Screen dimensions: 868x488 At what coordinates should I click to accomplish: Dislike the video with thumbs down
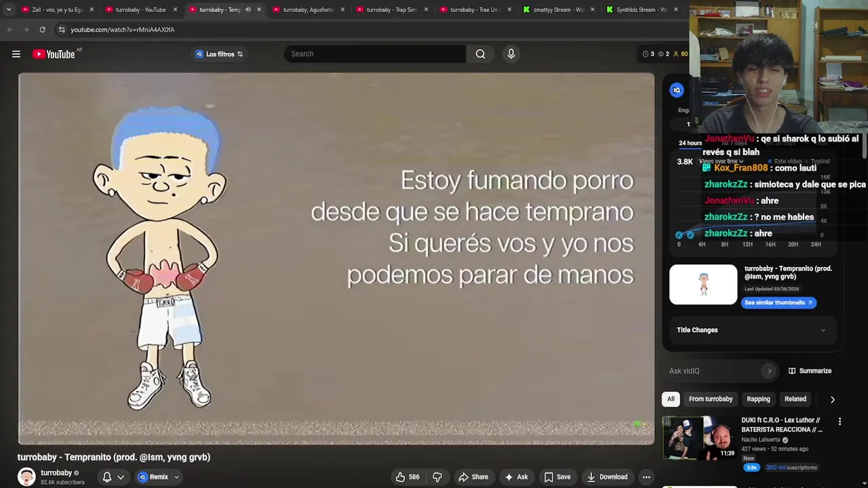(x=437, y=477)
